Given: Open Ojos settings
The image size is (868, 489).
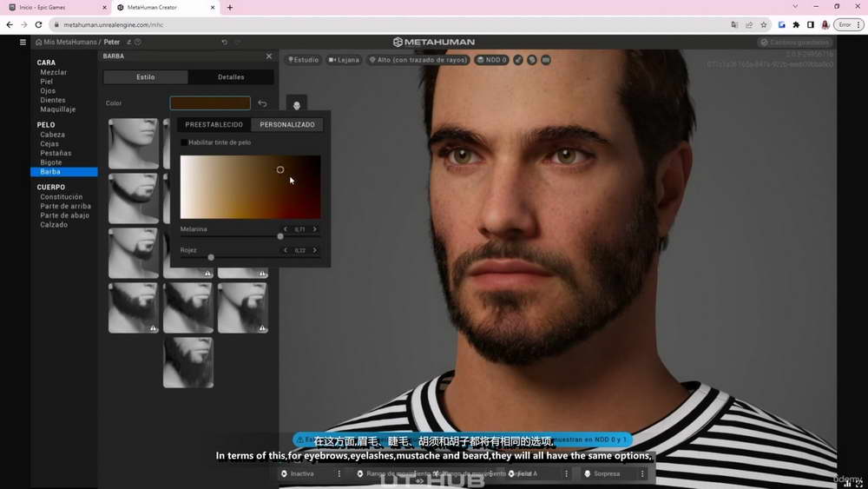Looking at the screenshot, I should coord(48,91).
